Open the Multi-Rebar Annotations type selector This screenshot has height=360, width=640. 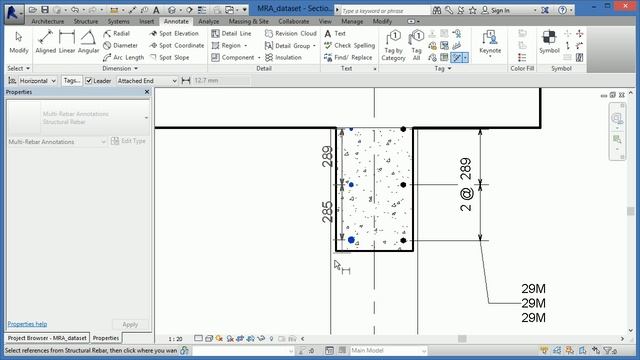click(78, 118)
